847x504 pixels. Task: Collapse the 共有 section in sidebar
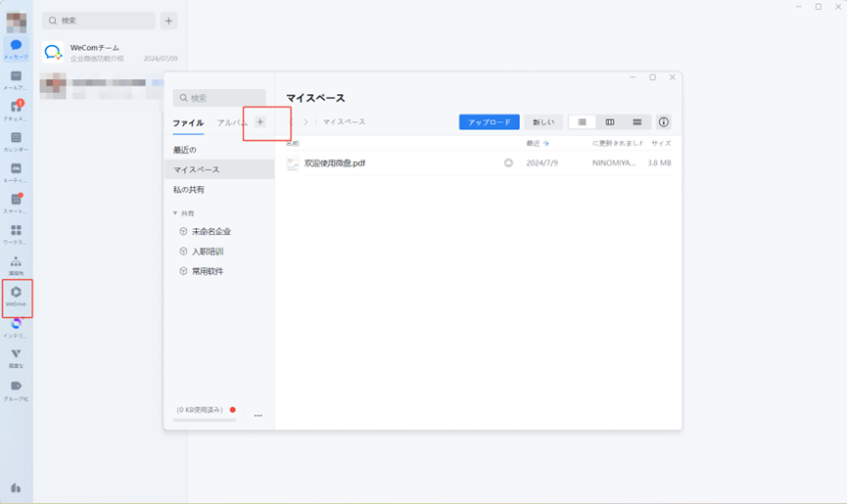(175, 212)
